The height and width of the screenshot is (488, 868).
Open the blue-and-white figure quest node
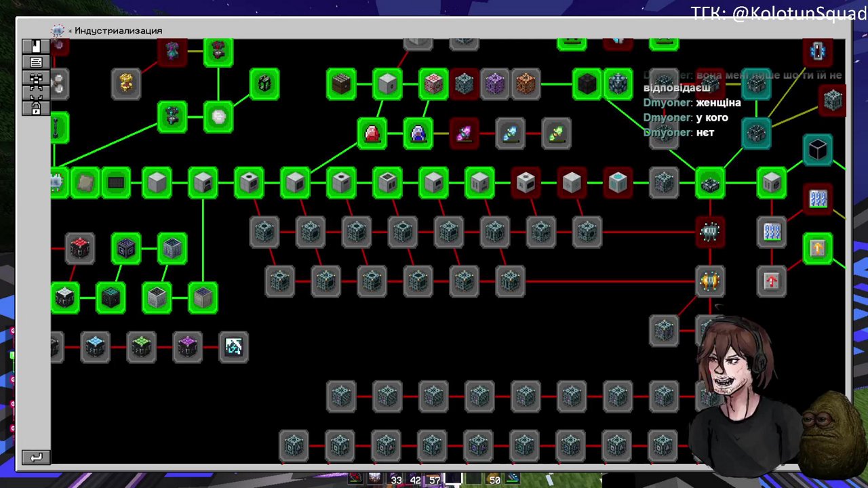tap(418, 133)
